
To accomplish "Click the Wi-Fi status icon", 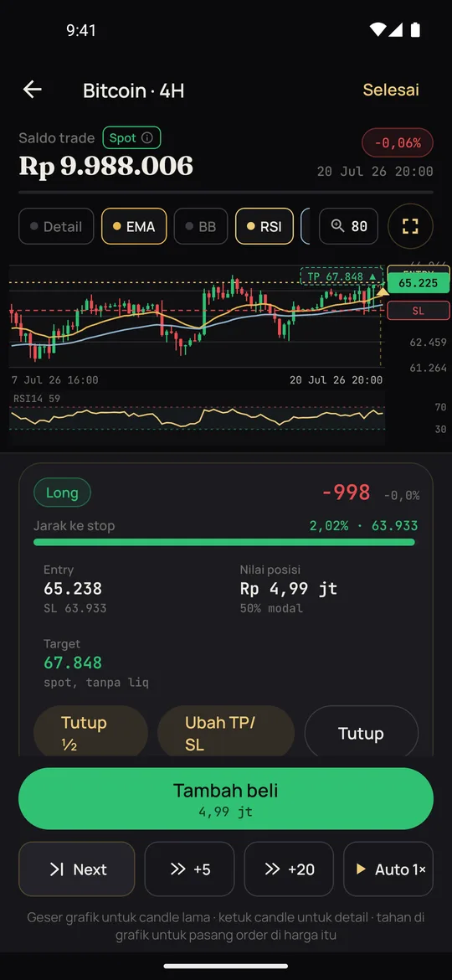I will point(378,29).
